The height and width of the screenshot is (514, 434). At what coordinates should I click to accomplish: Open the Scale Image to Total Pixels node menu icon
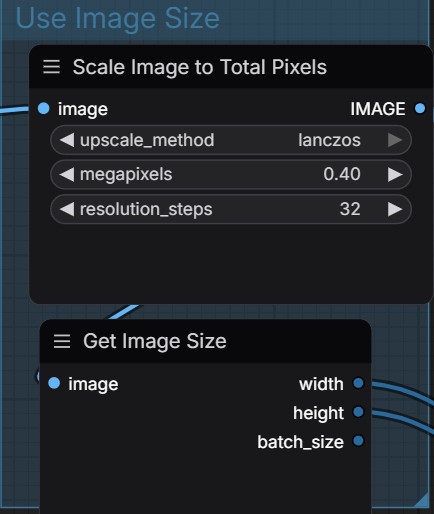point(52,67)
